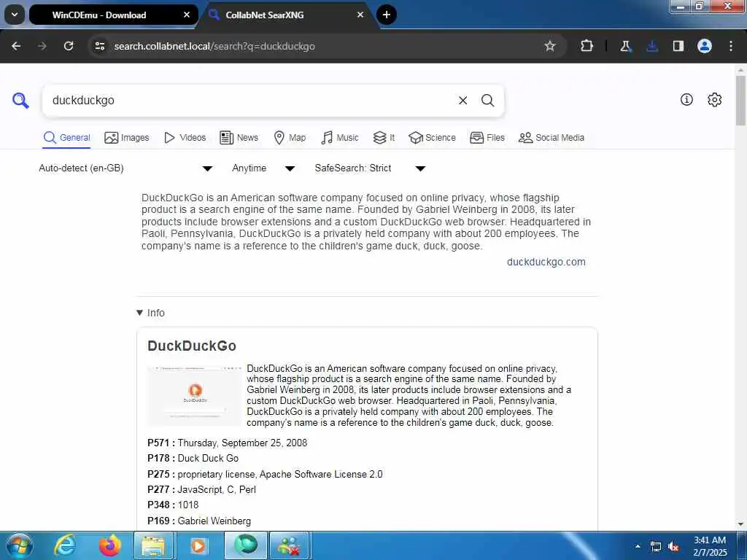
Task: Open Chrome three-dot menu
Action: tap(731, 46)
